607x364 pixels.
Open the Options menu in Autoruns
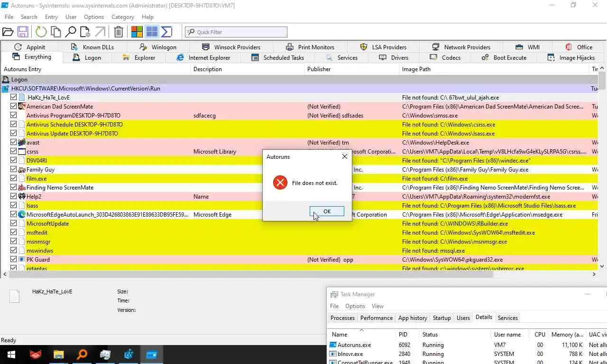[x=94, y=17]
